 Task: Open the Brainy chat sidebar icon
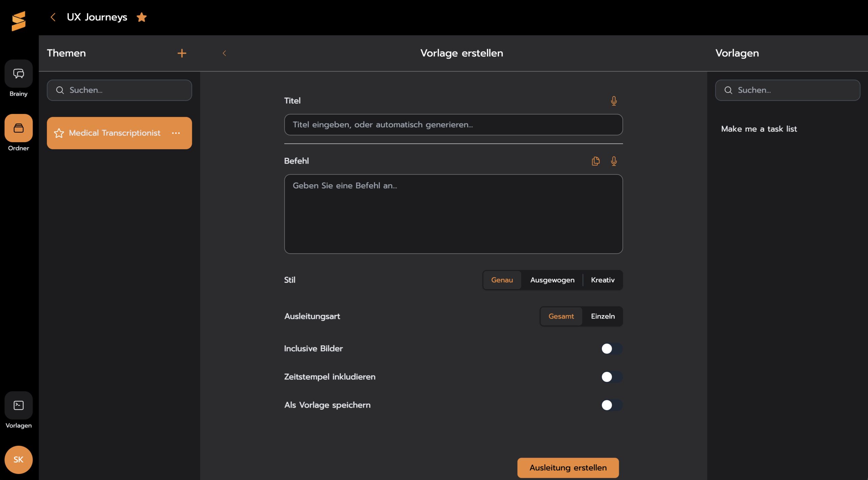pyautogui.click(x=18, y=74)
